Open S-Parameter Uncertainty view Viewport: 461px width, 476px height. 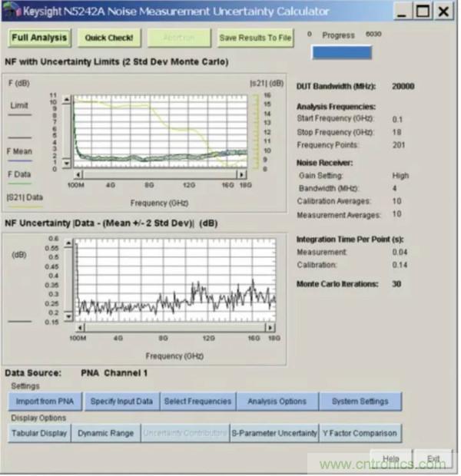[x=274, y=433]
